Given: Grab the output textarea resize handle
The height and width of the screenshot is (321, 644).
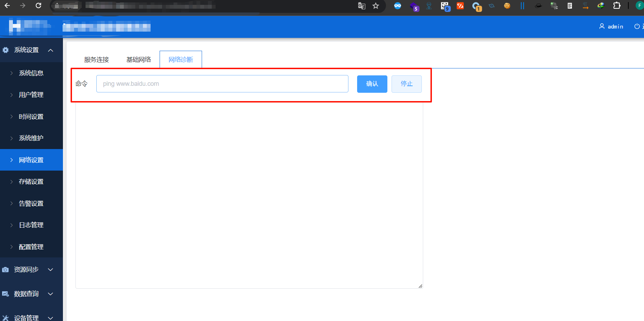Looking at the screenshot, I should click(x=420, y=286).
